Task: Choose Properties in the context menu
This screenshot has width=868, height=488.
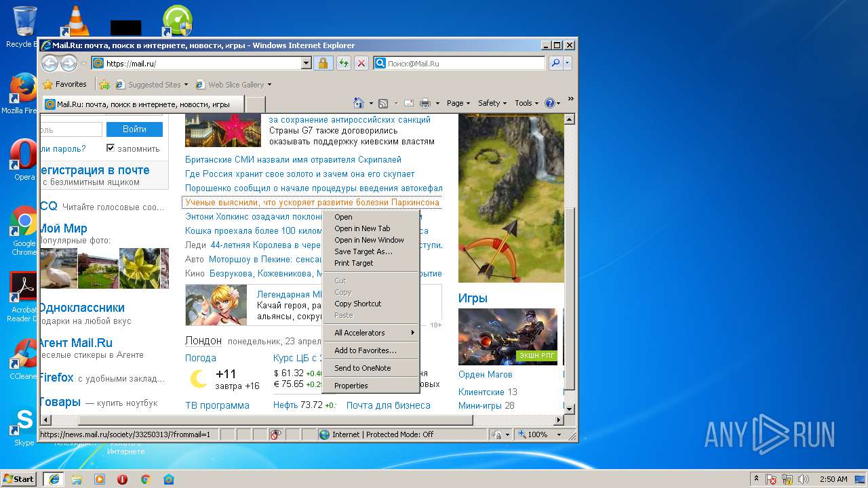Action: pyautogui.click(x=371, y=386)
